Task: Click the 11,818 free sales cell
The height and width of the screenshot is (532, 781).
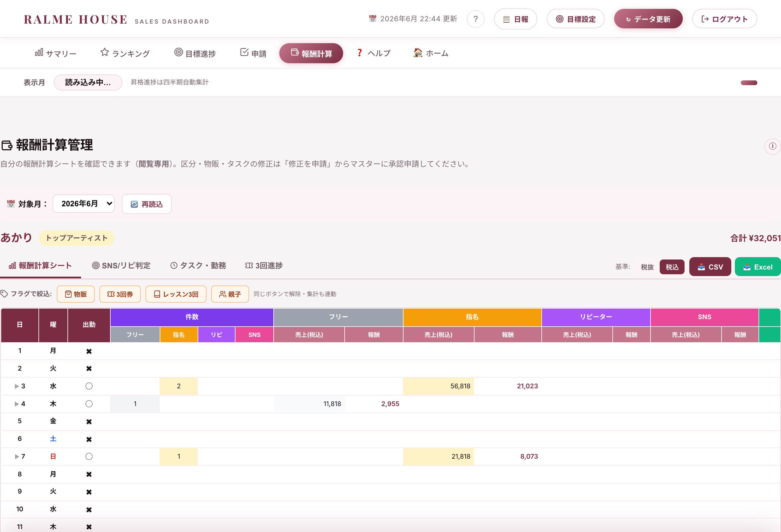Action: (x=309, y=404)
